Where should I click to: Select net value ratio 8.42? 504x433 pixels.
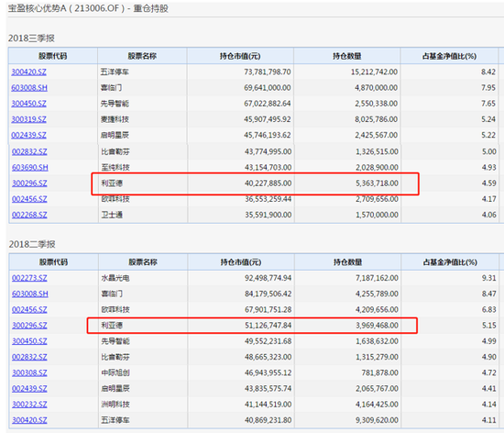[x=488, y=72]
